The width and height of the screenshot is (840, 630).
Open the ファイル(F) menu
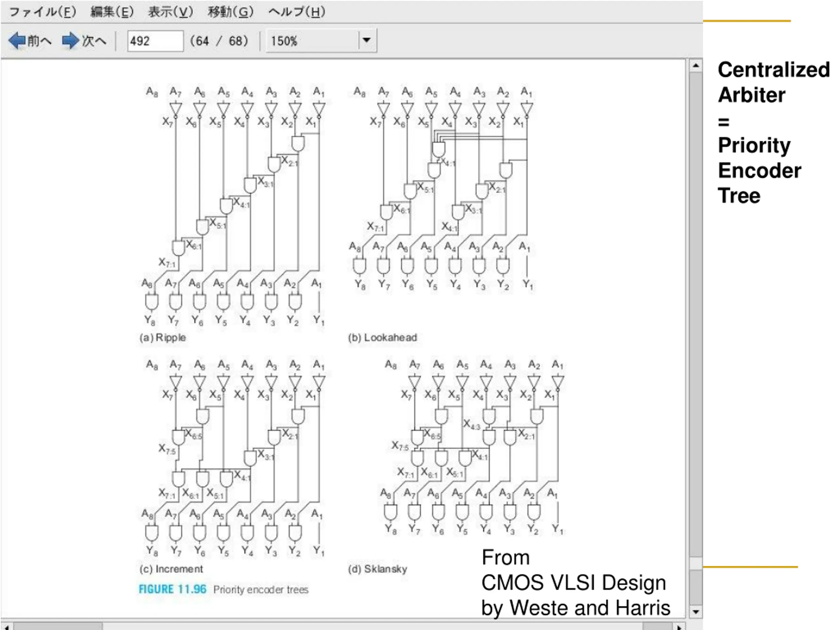coord(43,12)
